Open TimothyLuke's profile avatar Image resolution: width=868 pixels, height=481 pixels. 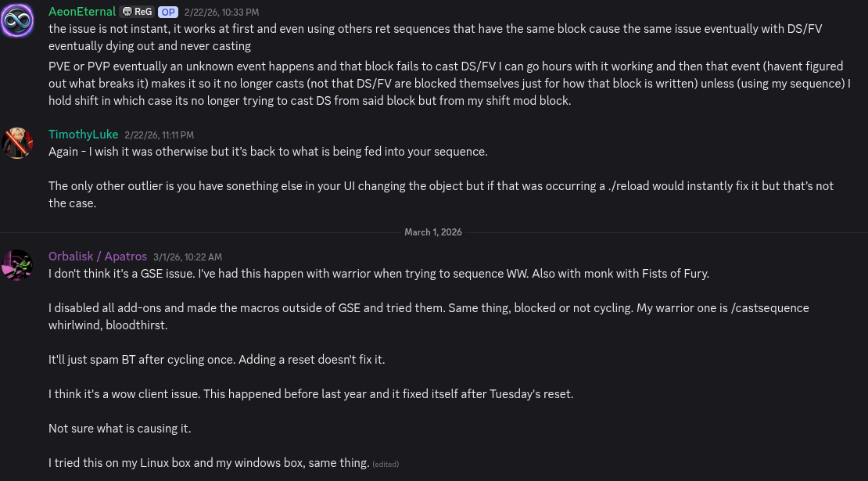17,143
